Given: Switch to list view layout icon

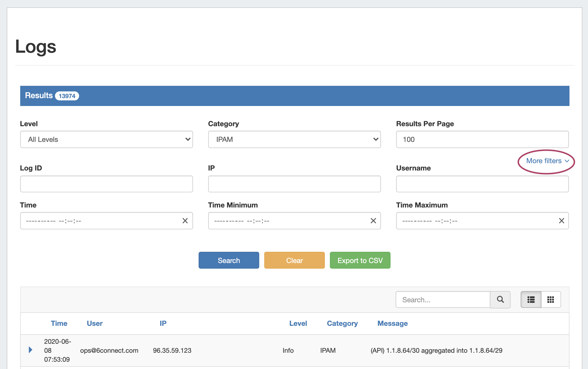Looking at the screenshot, I should tap(531, 300).
